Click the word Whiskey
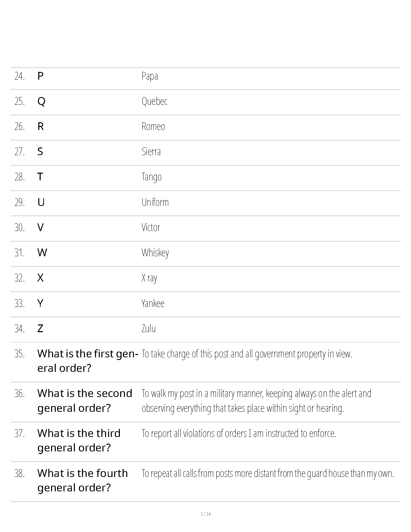 click(155, 253)
